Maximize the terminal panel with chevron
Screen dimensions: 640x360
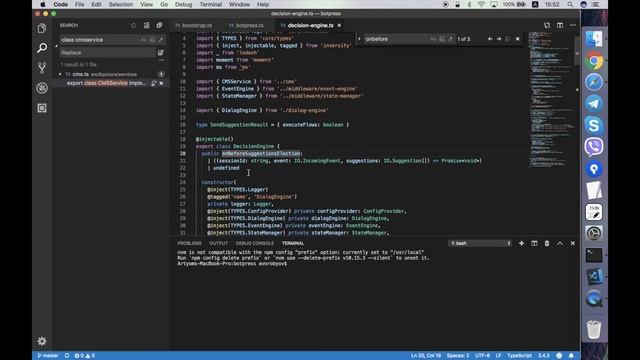560,243
